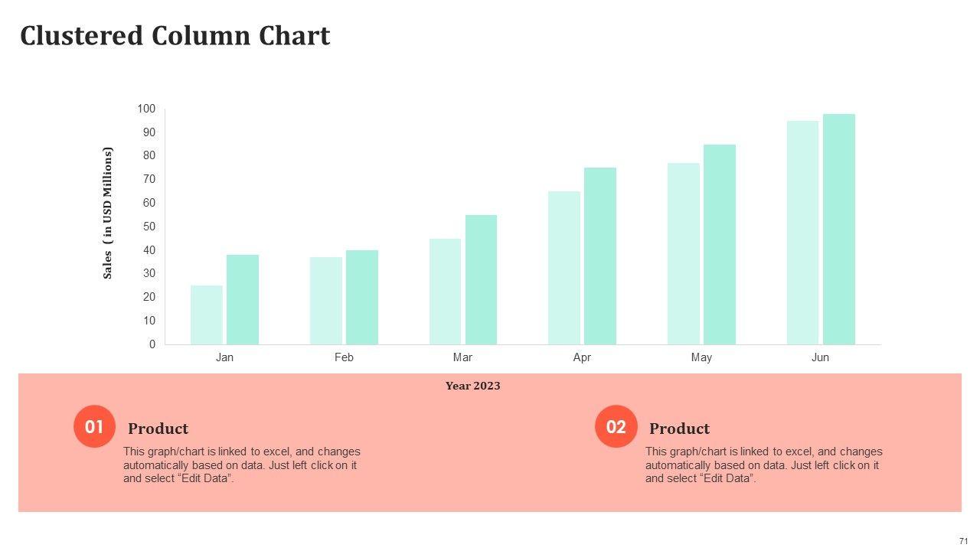
Task: Select the darker Apr bar
Action: (600, 256)
